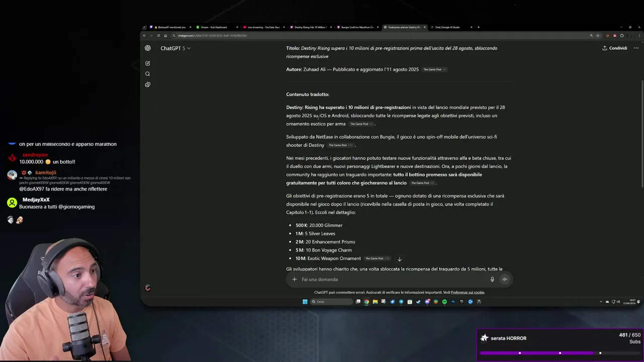Open Task View in the taskbar
Image resolution: width=644 pixels, height=362 pixels.
358,302
